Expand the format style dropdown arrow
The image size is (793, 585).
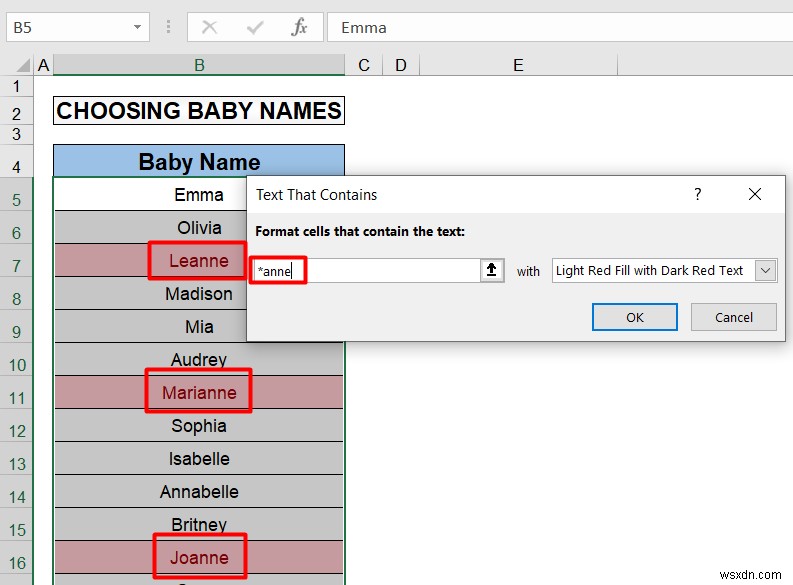tap(766, 271)
